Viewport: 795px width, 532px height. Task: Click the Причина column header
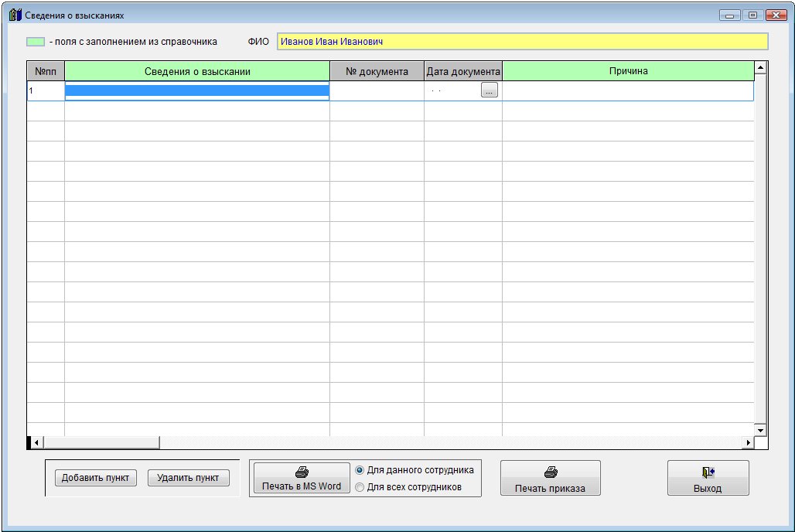coord(628,71)
